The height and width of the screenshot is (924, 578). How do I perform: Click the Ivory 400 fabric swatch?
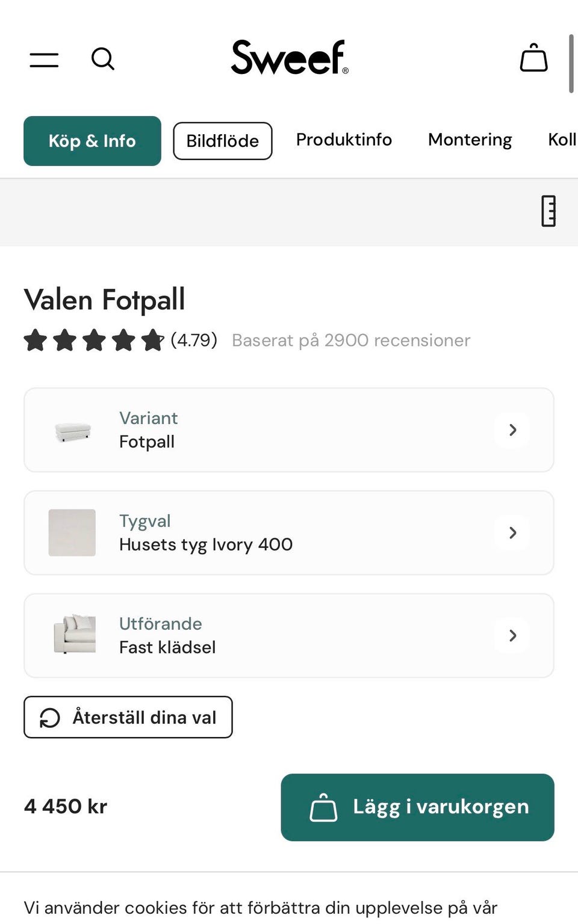tap(72, 533)
